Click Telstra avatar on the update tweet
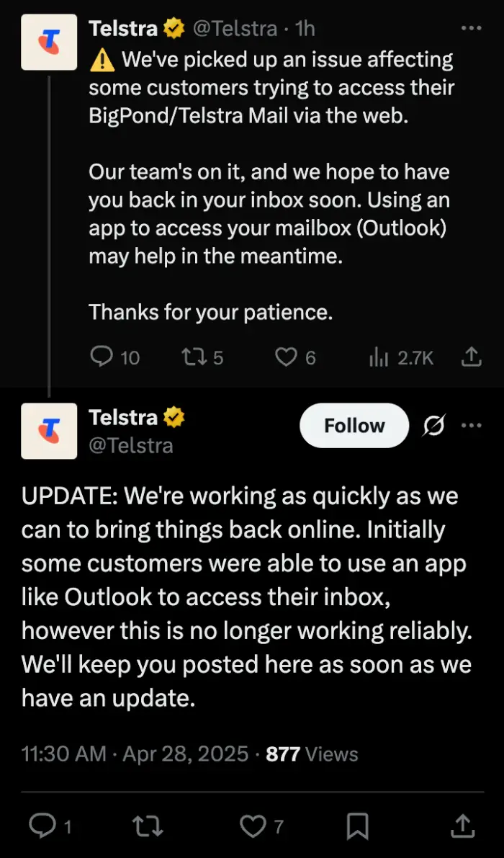Viewport: 504px width, 858px height. pyautogui.click(x=49, y=432)
